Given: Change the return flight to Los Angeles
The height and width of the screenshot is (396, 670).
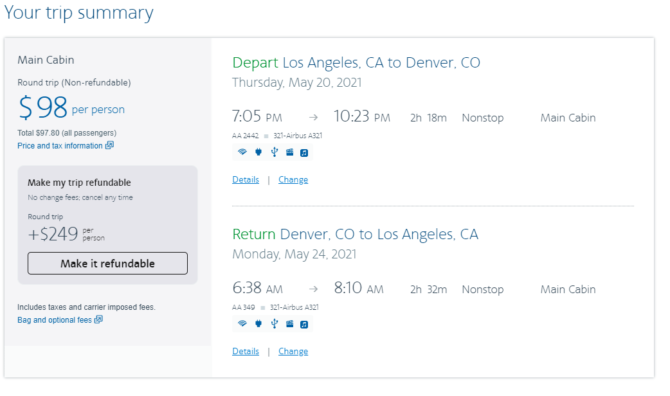Looking at the screenshot, I should click(293, 352).
